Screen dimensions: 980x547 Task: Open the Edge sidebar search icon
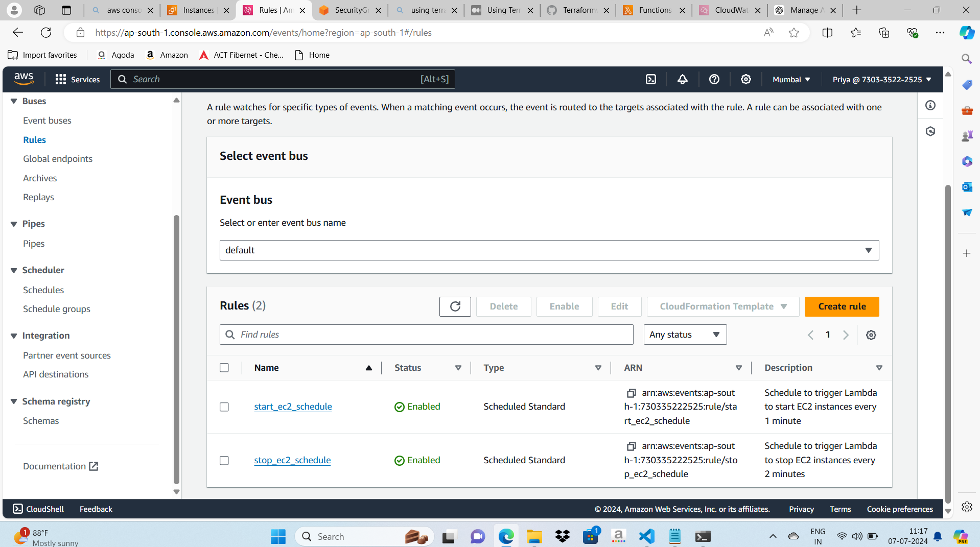point(967,59)
